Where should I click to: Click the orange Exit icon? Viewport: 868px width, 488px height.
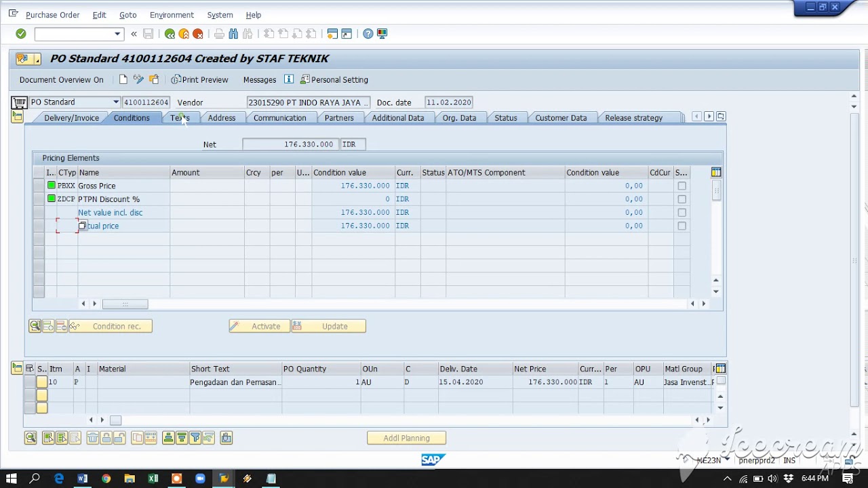184,34
